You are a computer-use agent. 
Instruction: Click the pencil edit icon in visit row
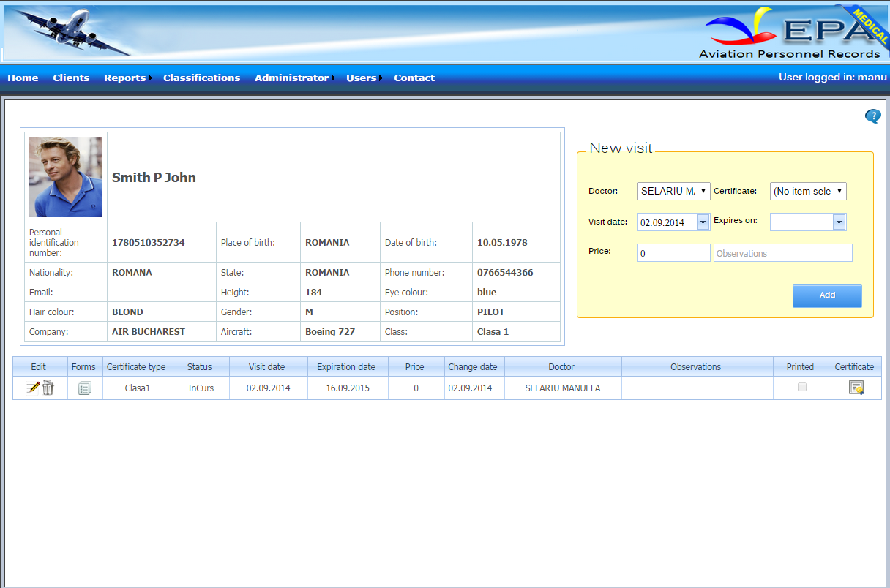coord(32,388)
